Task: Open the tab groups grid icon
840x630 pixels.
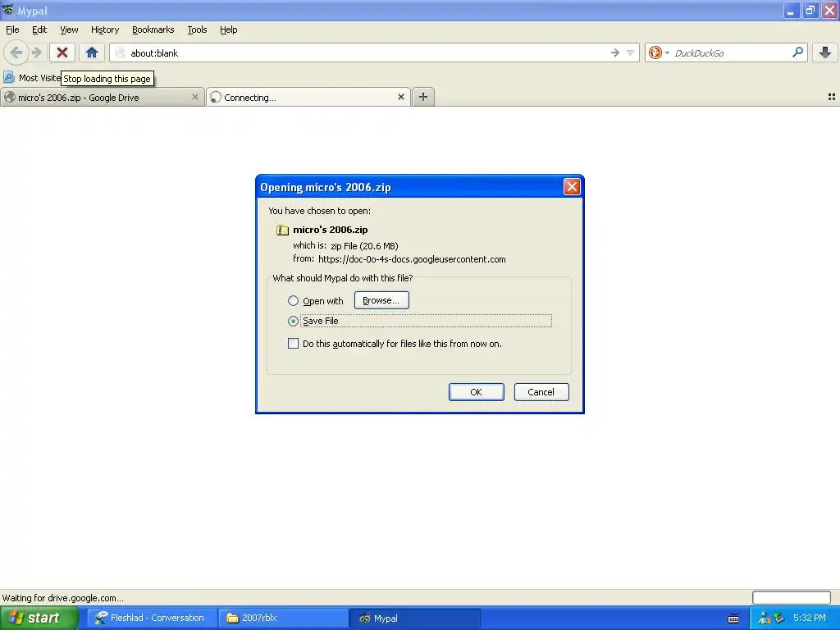Action: (x=832, y=97)
